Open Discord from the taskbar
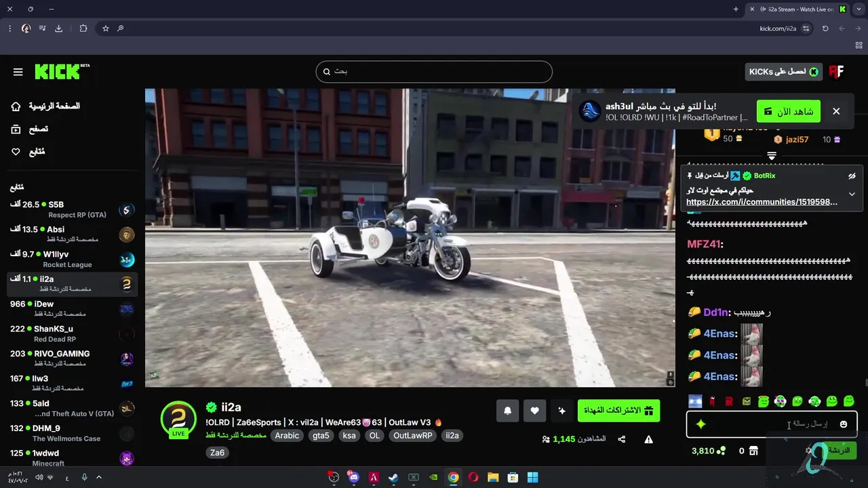The width and height of the screenshot is (868, 488). tap(353, 477)
